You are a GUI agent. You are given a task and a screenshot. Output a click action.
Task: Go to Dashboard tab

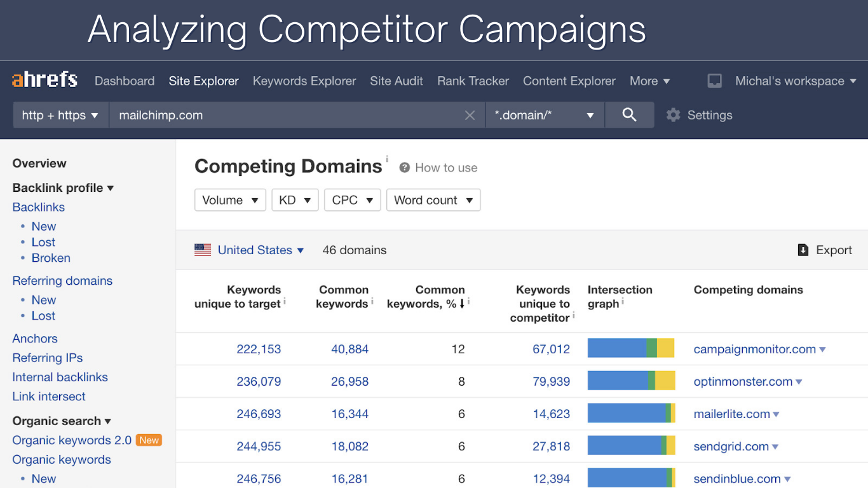(x=125, y=81)
